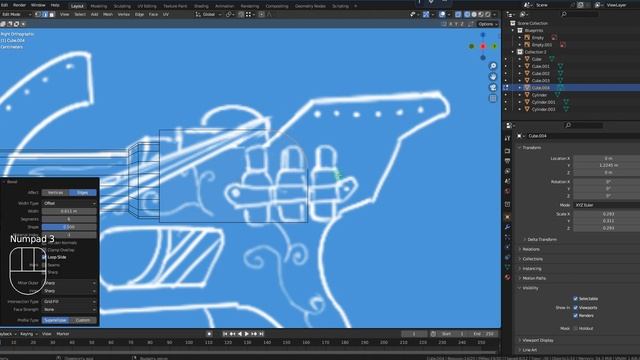
Task: Toggle X-ray view icon in header
Action: click(458, 14)
